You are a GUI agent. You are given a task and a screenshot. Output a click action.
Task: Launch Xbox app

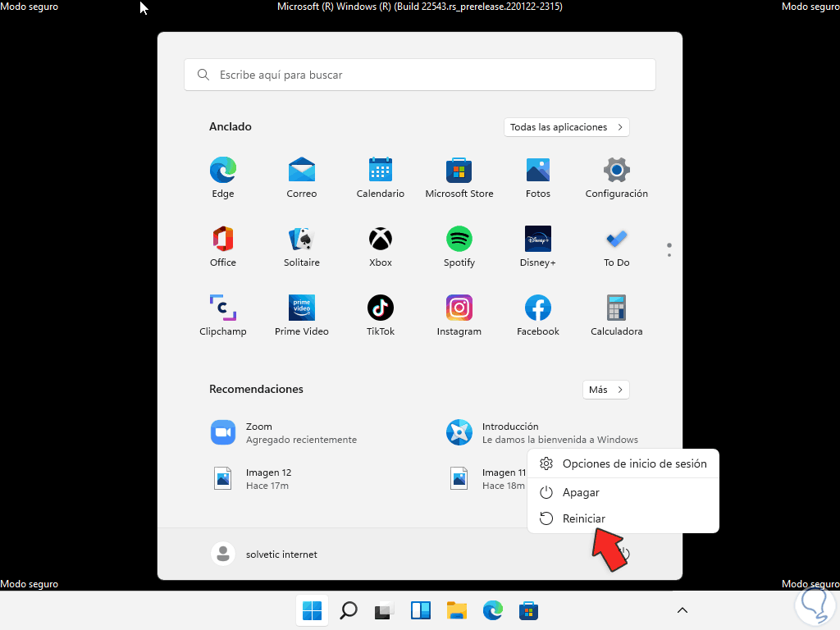pyautogui.click(x=381, y=246)
